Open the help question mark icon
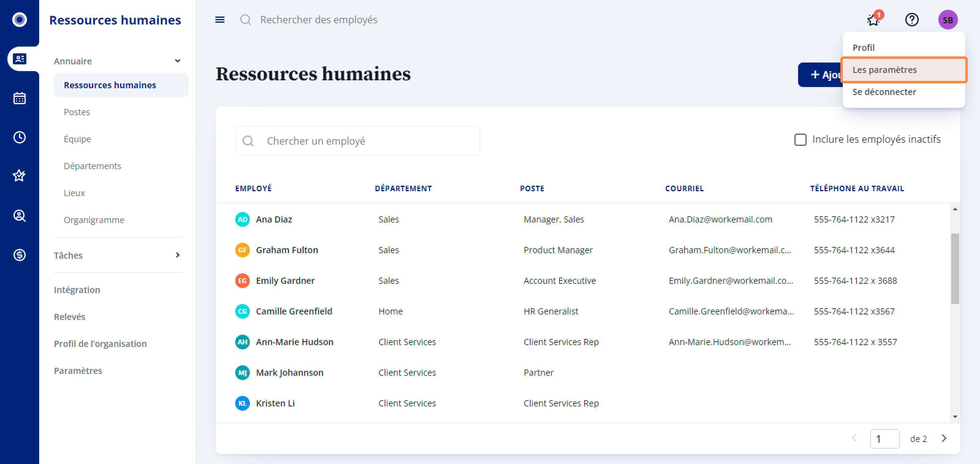This screenshot has width=980, height=464. coord(911,20)
